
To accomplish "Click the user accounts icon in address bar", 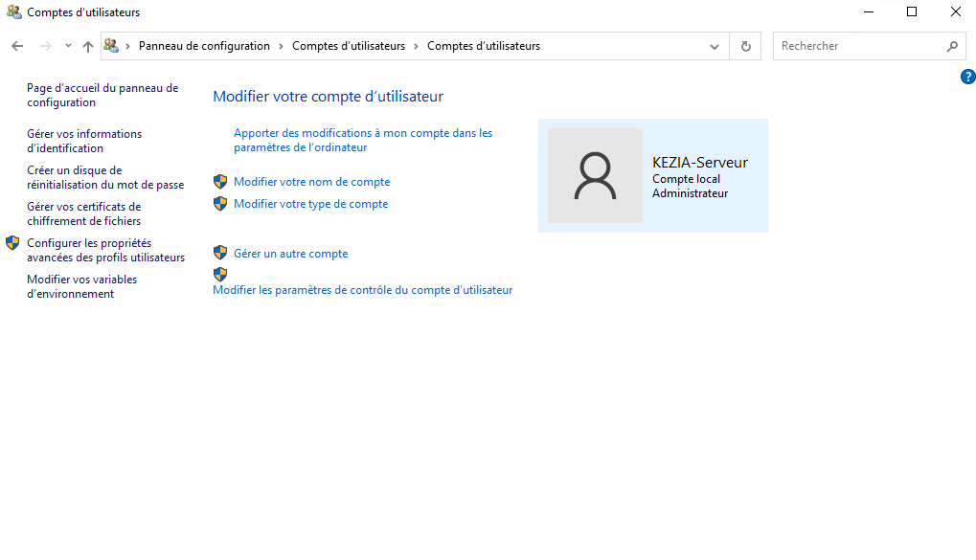I will (111, 46).
